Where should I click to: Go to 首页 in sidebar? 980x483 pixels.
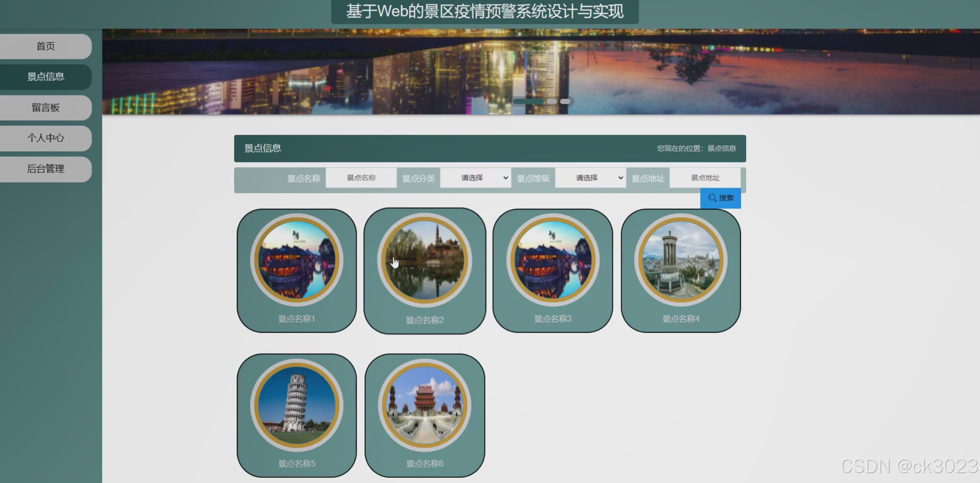[46, 46]
